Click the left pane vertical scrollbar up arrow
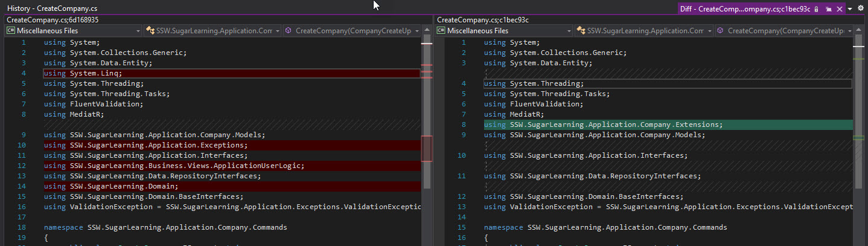 (x=427, y=31)
